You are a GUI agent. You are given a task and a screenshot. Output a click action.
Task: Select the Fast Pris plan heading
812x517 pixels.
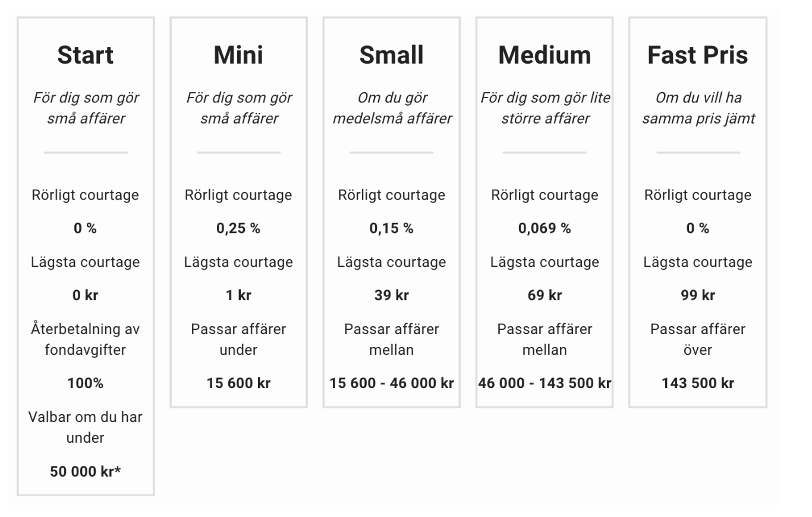click(x=697, y=55)
